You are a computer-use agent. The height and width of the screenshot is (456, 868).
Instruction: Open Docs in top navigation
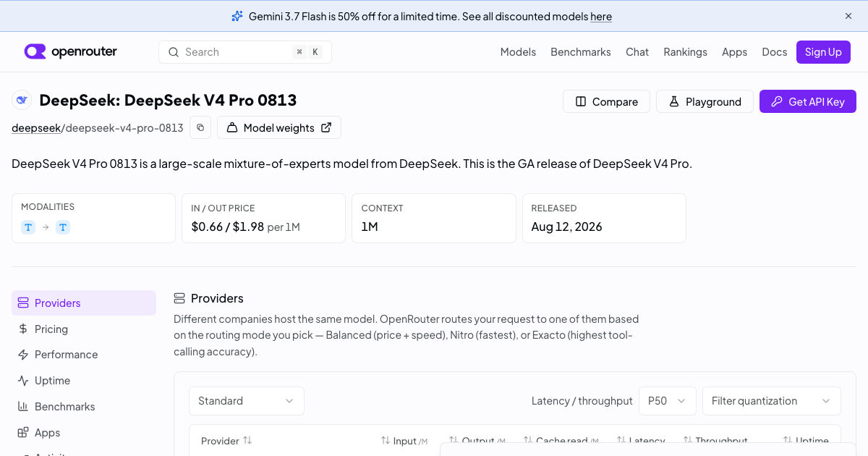(x=774, y=52)
